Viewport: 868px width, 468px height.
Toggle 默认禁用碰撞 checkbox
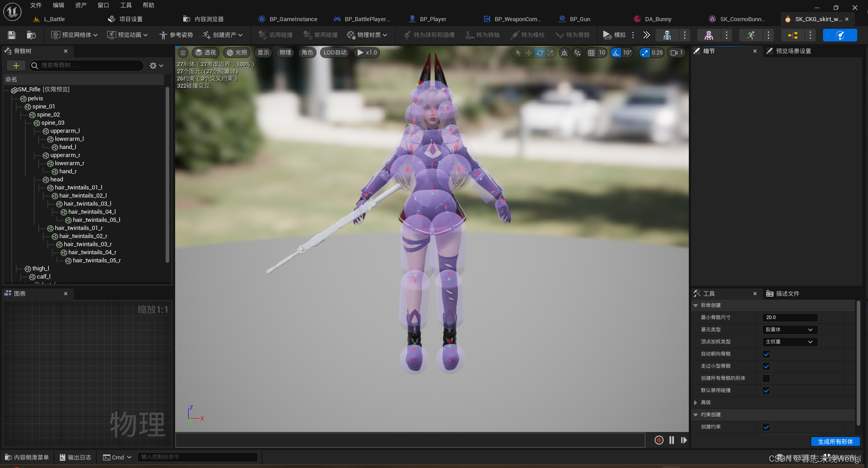point(766,391)
